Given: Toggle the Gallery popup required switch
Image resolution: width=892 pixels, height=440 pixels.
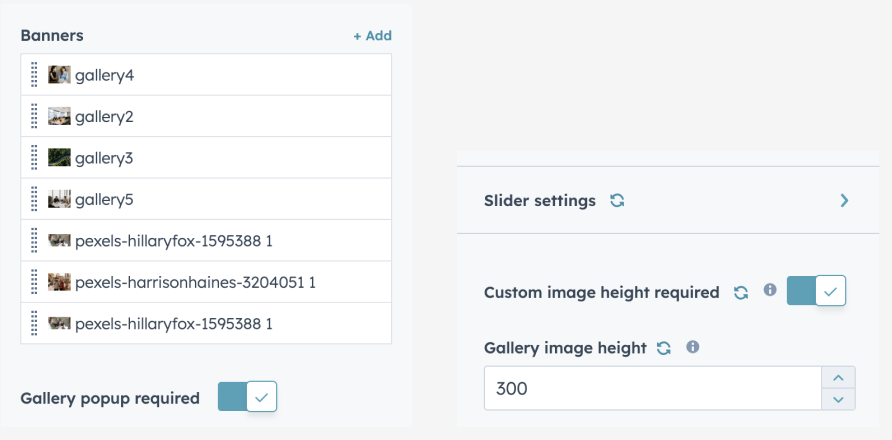Looking at the screenshot, I should point(247,397).
